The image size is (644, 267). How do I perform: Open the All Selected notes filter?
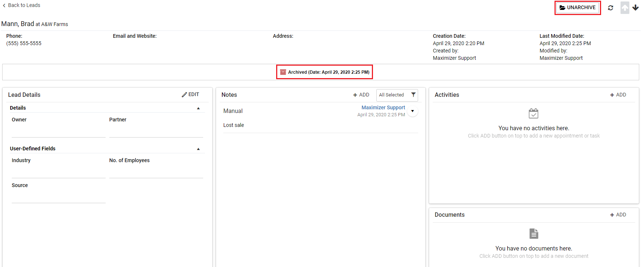(397, 95)
